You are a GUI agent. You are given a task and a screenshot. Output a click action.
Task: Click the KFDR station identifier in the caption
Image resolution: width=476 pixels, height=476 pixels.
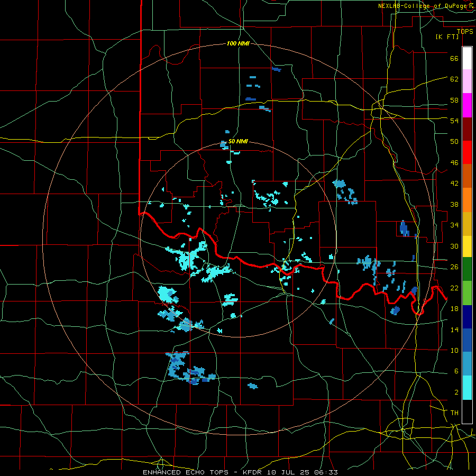(253, 472)
